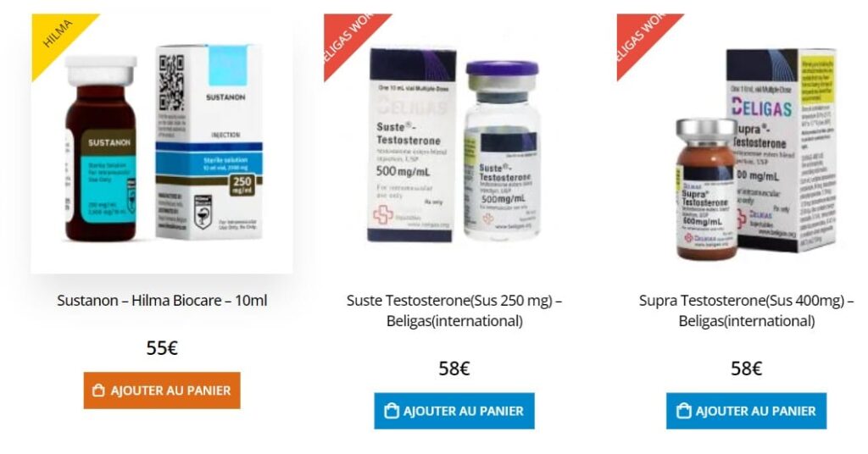Click the 58€ price under Suste Testosterone
Image resolution: width=868 pixels, height=454 pixels.
point(454,368)
